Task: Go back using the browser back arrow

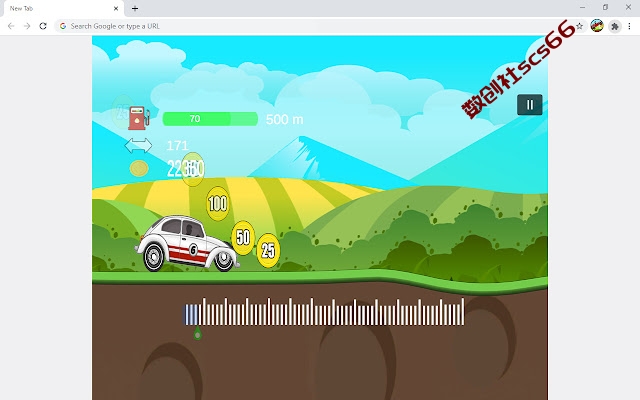Action: tap(11, 26)
